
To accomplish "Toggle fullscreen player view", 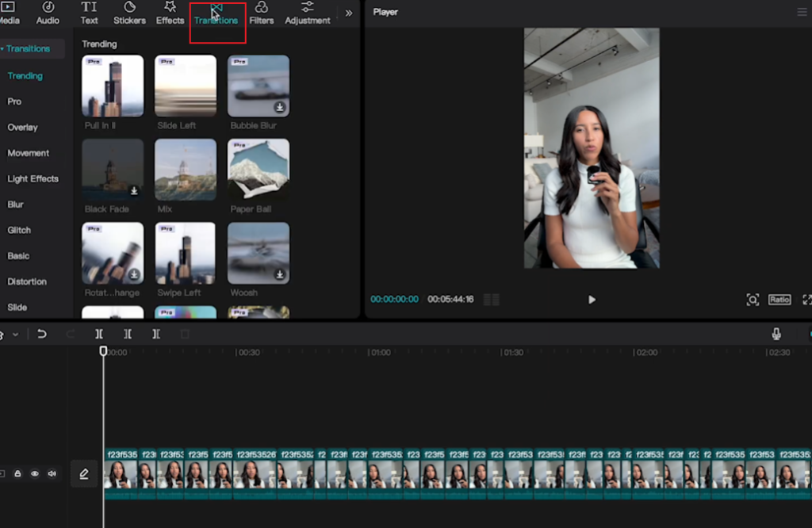I will 807,300.
